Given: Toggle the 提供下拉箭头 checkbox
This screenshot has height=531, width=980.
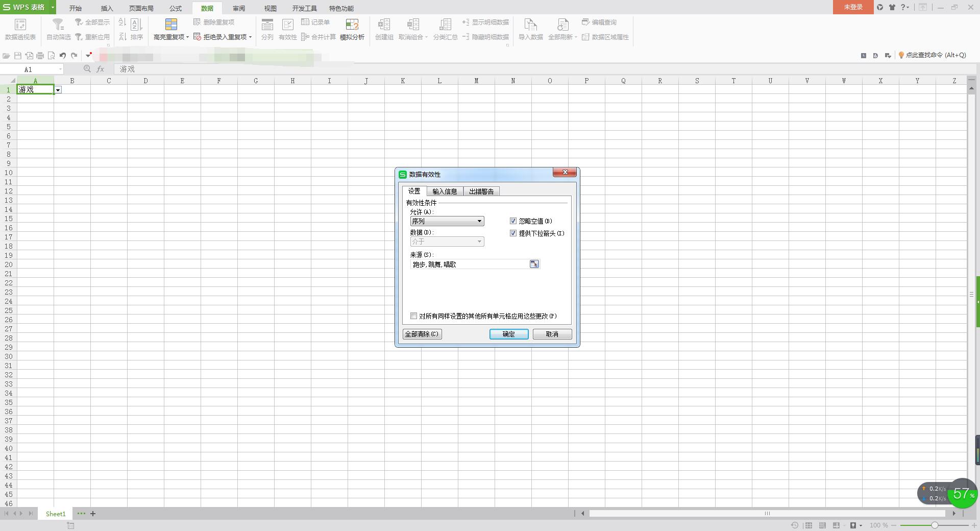Looking at the screenshot, I should [513, 233].
